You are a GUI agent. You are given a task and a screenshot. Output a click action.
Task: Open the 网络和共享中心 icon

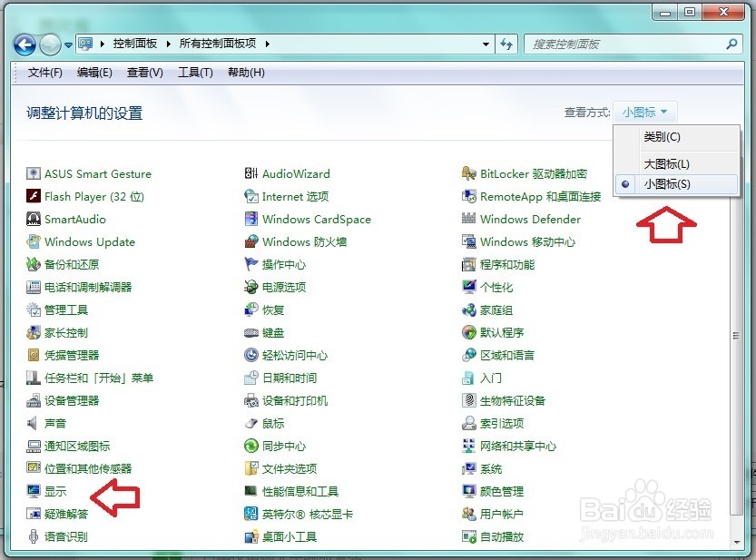[468, 446]
